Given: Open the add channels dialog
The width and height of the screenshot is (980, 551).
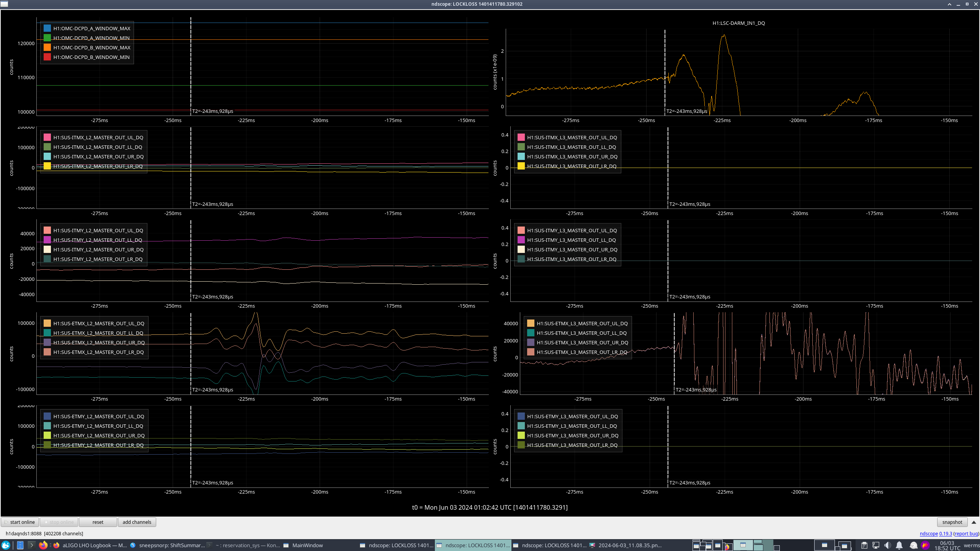Looking at the screenshot, I should [137, 522].
